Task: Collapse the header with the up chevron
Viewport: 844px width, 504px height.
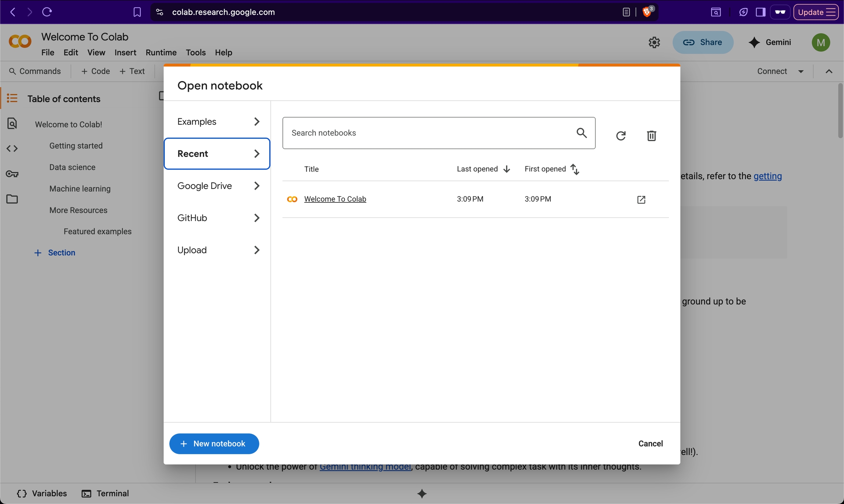Action: pos(829,71)
